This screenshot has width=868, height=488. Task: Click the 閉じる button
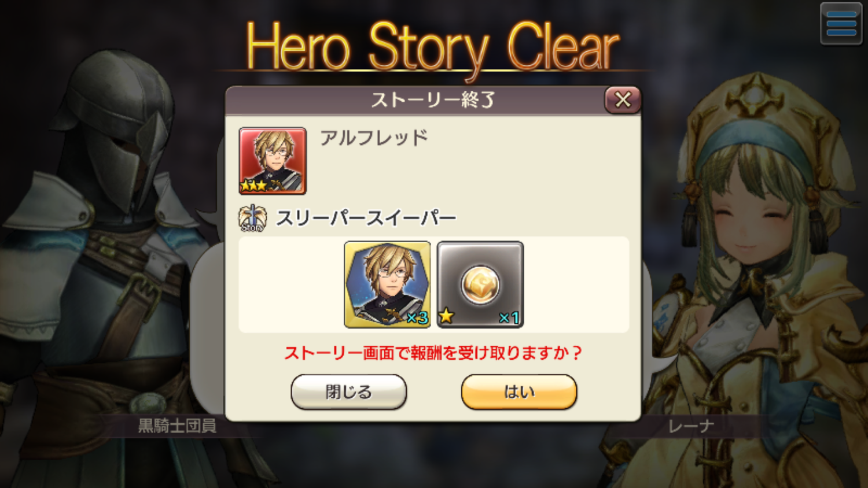348,391
